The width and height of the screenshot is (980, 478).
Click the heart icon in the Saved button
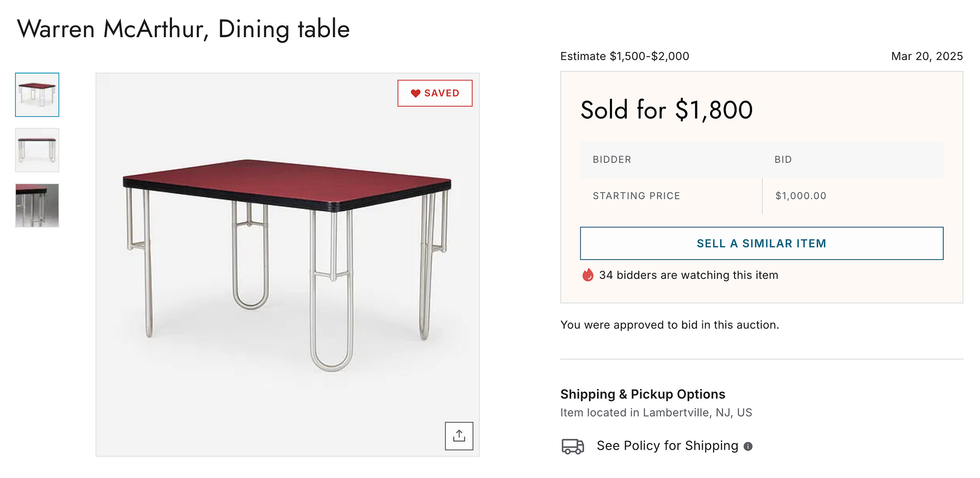tap(415, 93)
